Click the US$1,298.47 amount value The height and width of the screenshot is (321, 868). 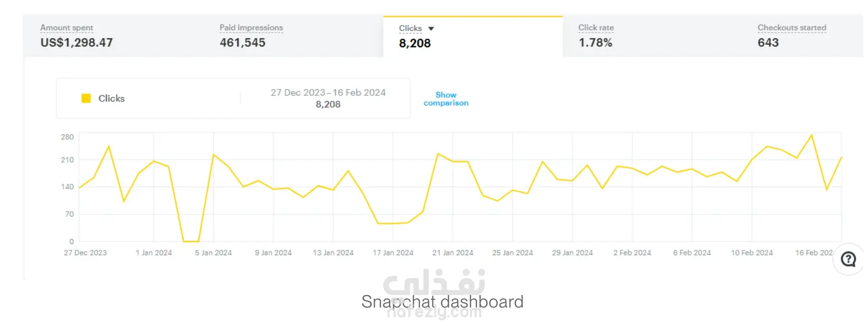[77, 43]
